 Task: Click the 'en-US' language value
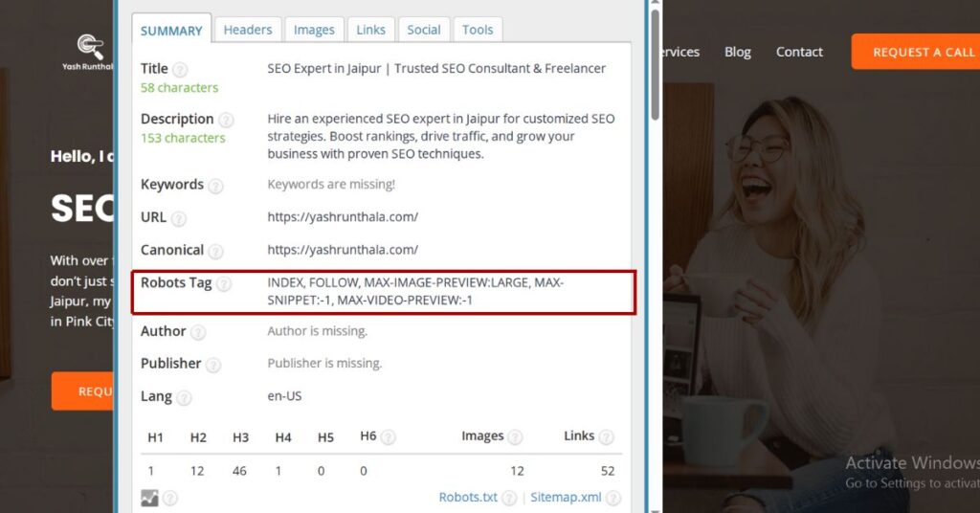tap(284, 395)
